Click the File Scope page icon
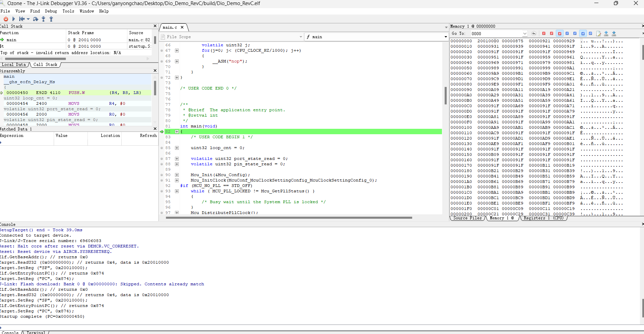644x334 pixels. pos(163,37)
